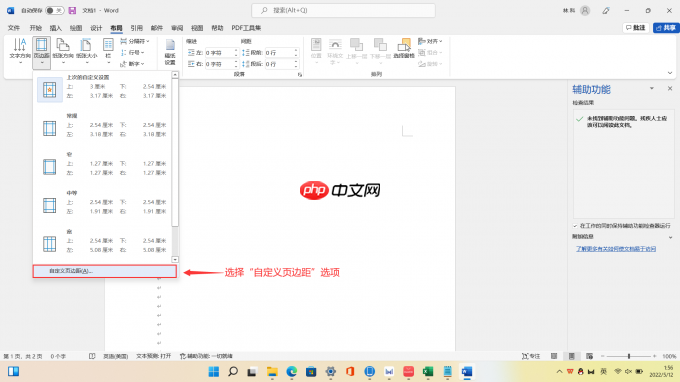
Task: Open the Hyphenation (断字) dropdown
Action: point(132,64)
